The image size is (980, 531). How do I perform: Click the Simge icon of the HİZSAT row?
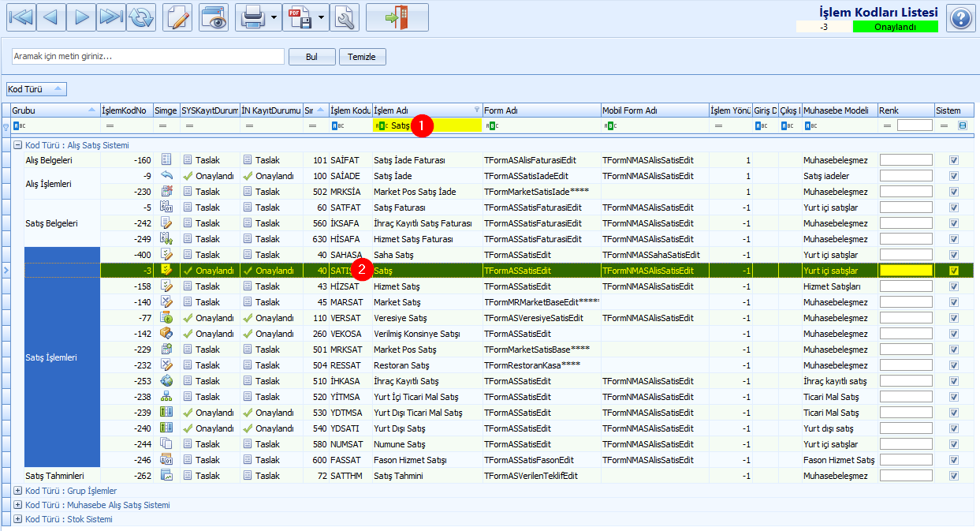point(166,286)
